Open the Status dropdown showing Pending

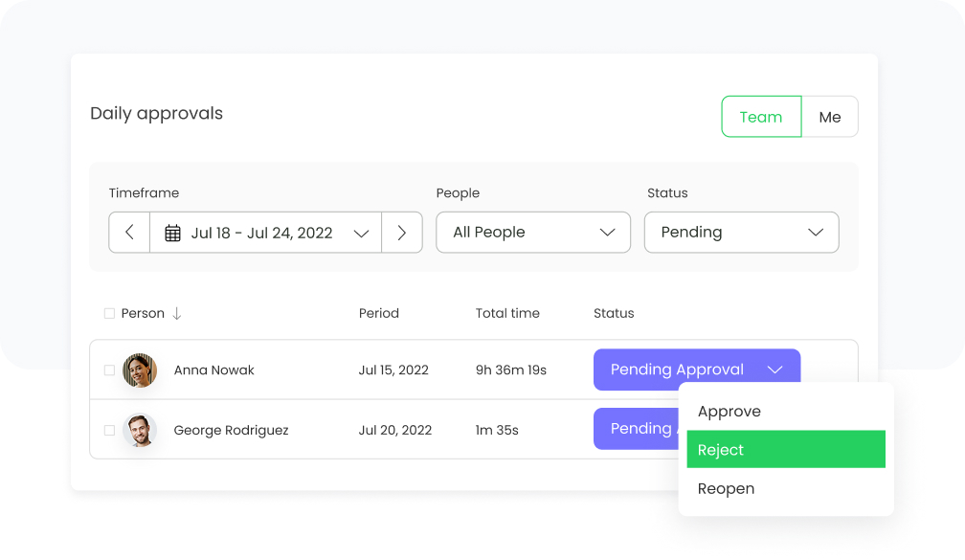(x=742, y=232)
